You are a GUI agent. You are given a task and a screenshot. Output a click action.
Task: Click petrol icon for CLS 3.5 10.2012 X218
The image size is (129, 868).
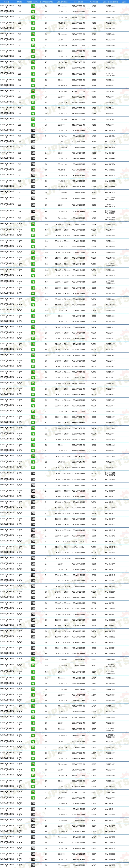[33, 23]
